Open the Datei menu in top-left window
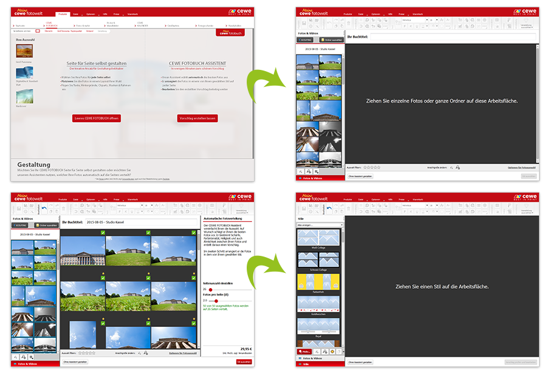Viewport: 553px width, 392px height. click(75, 14)
